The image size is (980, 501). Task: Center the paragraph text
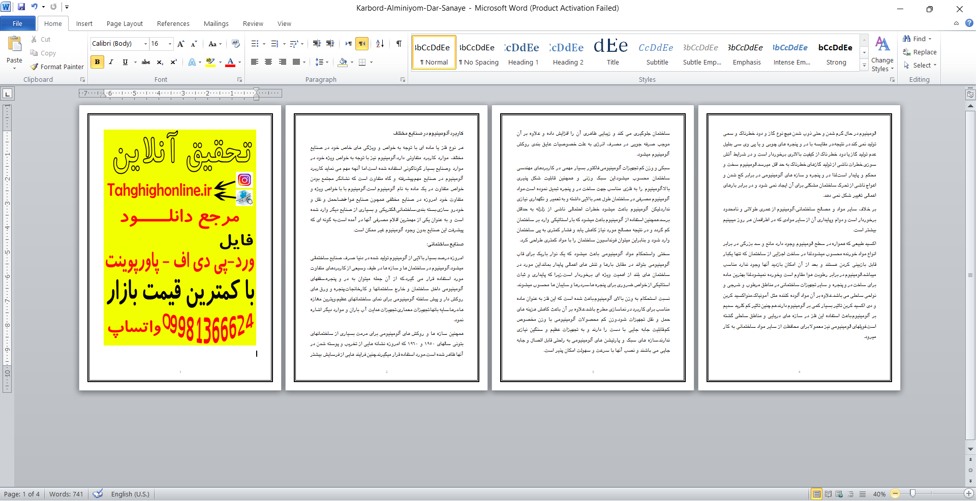268,62
